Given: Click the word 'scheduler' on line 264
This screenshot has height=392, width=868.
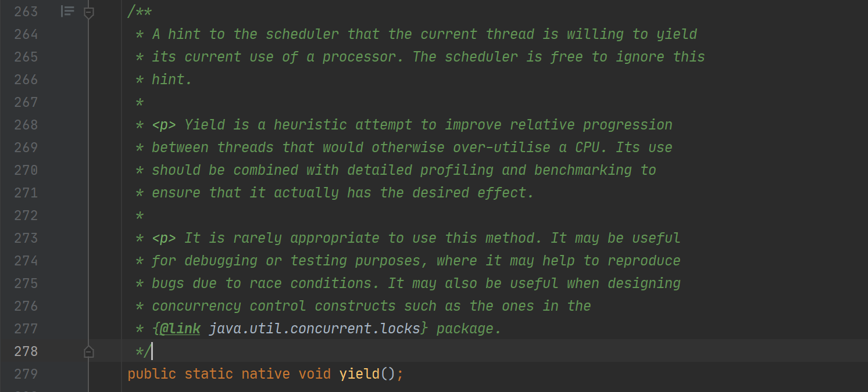Looking at the screenshot, I should click(302, 34).
